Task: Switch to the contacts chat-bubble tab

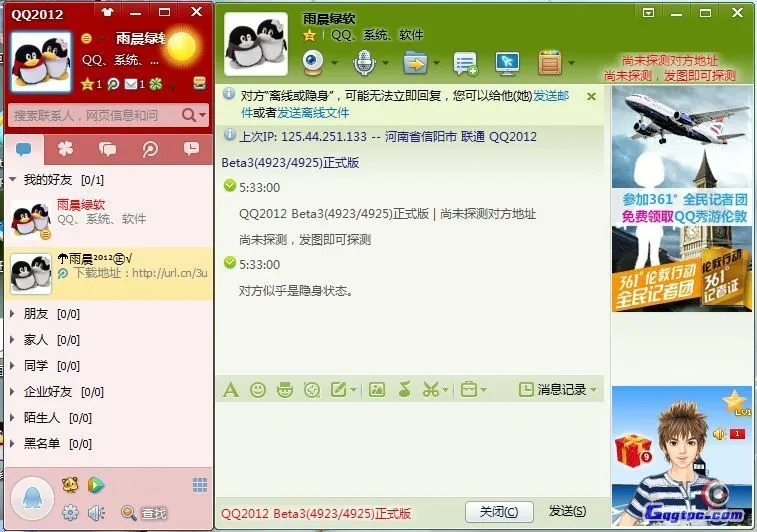Action: pos(24,149)
